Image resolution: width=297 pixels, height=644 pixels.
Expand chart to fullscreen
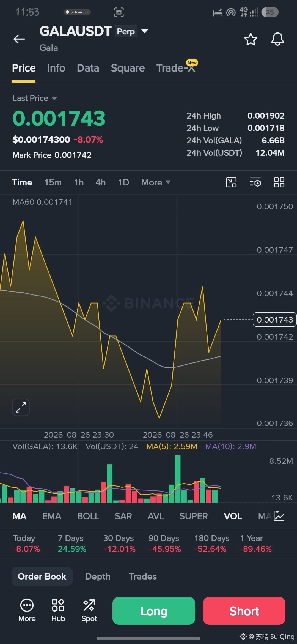[x=21, y=407]
